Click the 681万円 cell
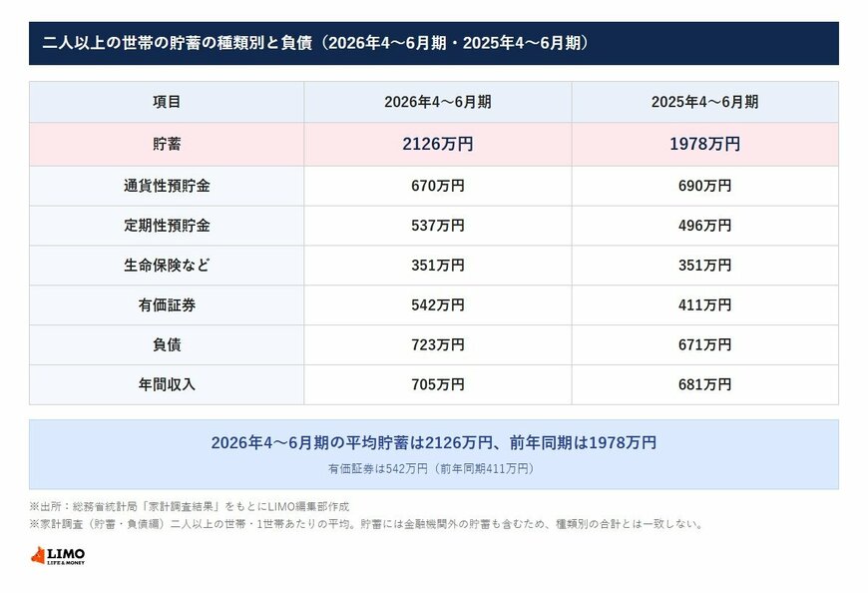868x593 pixels. point(704,384)
